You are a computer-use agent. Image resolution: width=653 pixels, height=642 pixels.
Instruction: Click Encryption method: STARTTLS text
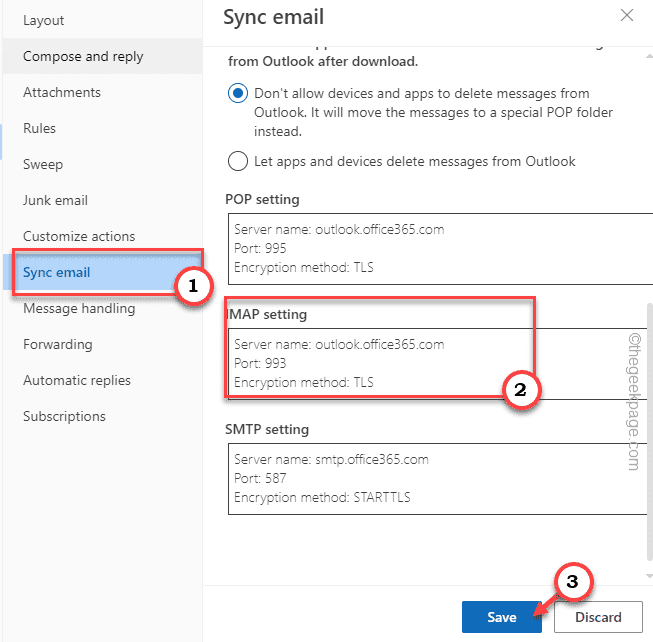(322, 498)
